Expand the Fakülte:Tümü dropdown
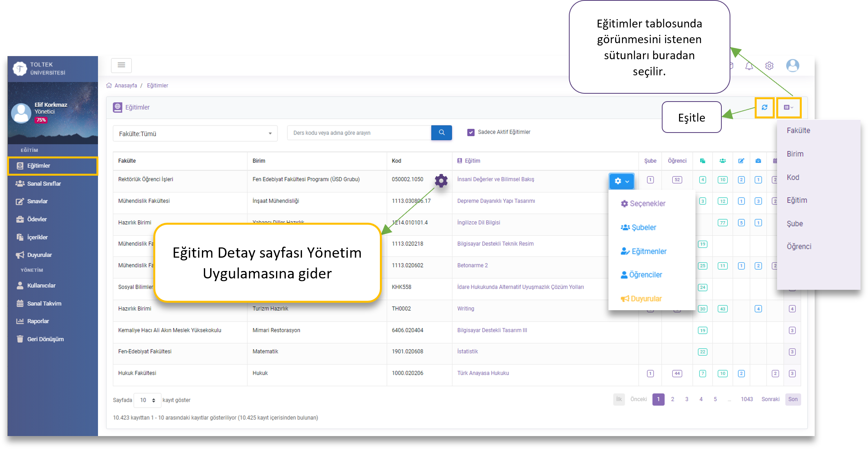Screen dimensions: 868x449 coord(195,134)
